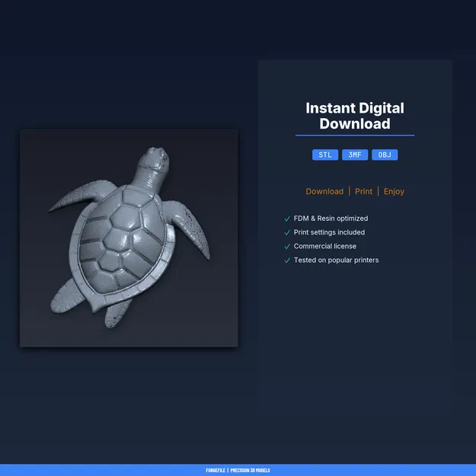Click the orange "Enjoy" text

click(x=394, y=192)
